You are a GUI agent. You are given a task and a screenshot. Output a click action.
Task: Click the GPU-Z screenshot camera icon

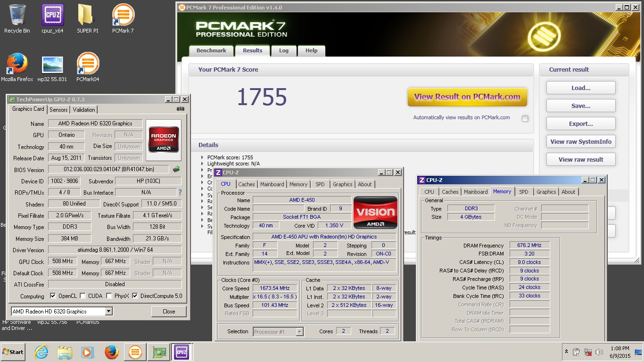pyautogui.click(x=181, y=109)
